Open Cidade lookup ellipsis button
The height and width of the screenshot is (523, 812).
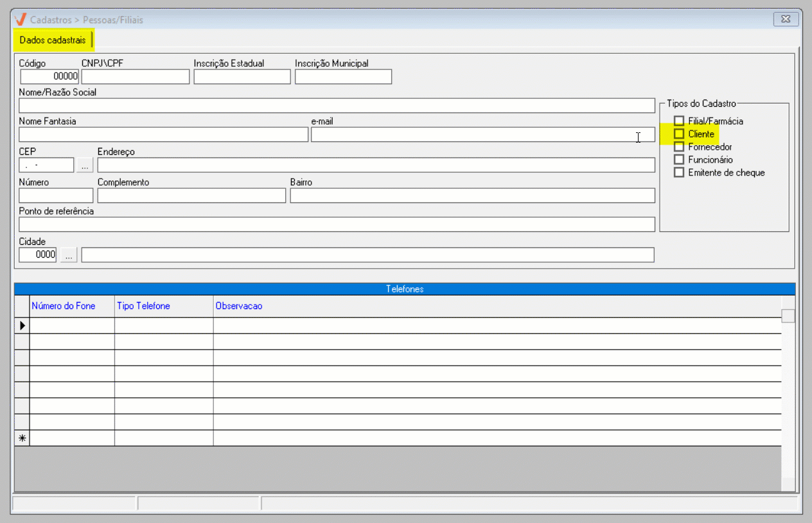[69, 255]
